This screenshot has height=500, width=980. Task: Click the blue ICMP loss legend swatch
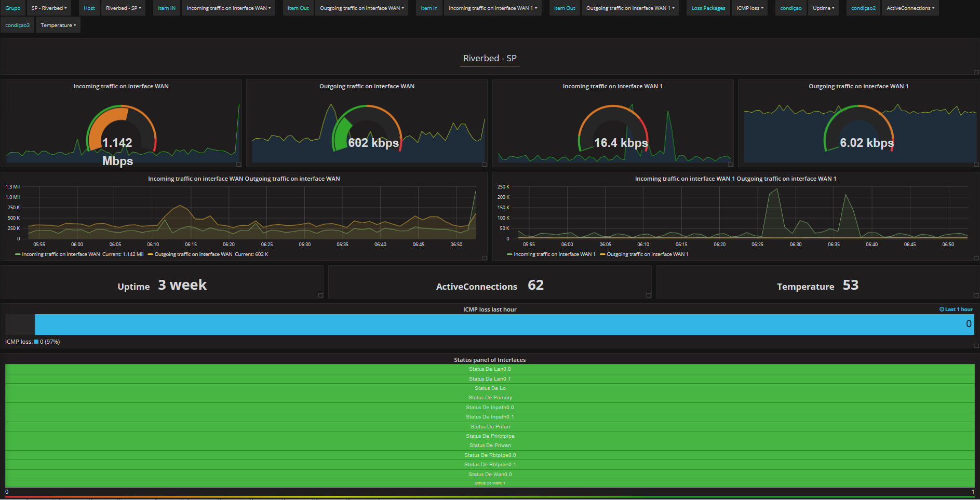click(x=36, y=342)
